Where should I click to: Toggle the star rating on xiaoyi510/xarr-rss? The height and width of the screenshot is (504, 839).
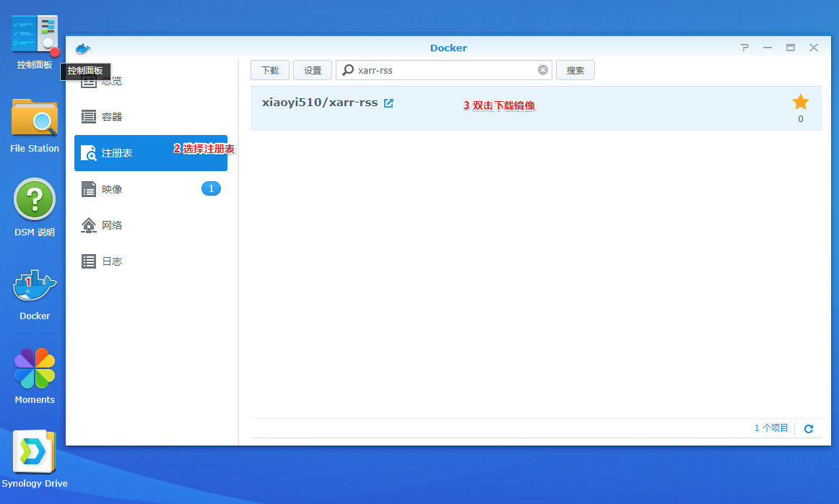point(800,102)
